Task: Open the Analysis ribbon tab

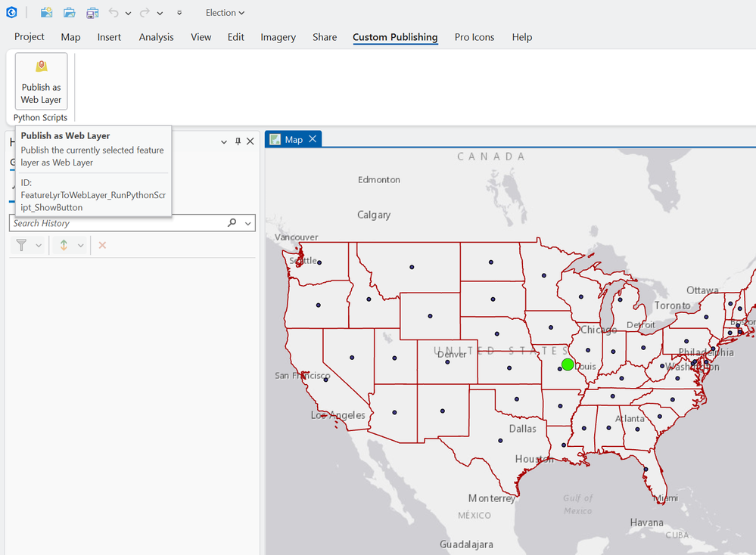Action: click(x=156, y=37)
